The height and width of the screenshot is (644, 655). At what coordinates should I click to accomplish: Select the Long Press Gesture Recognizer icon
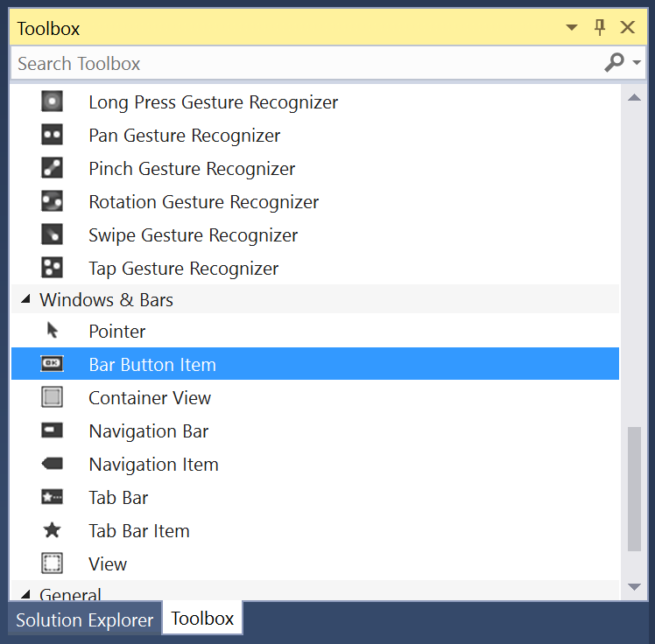[52, 101]
